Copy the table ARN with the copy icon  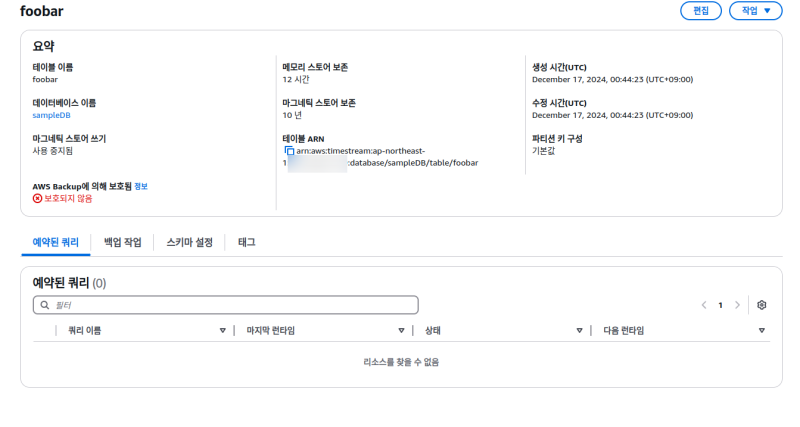289,150
